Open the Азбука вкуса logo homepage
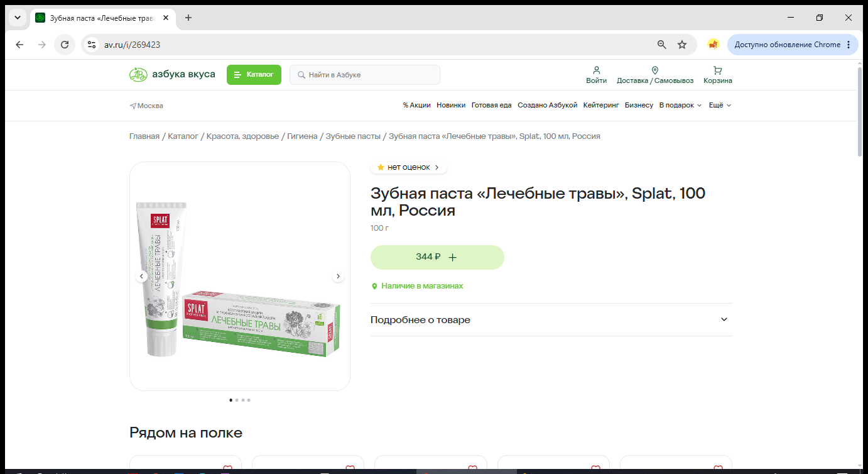 (172, 75)
